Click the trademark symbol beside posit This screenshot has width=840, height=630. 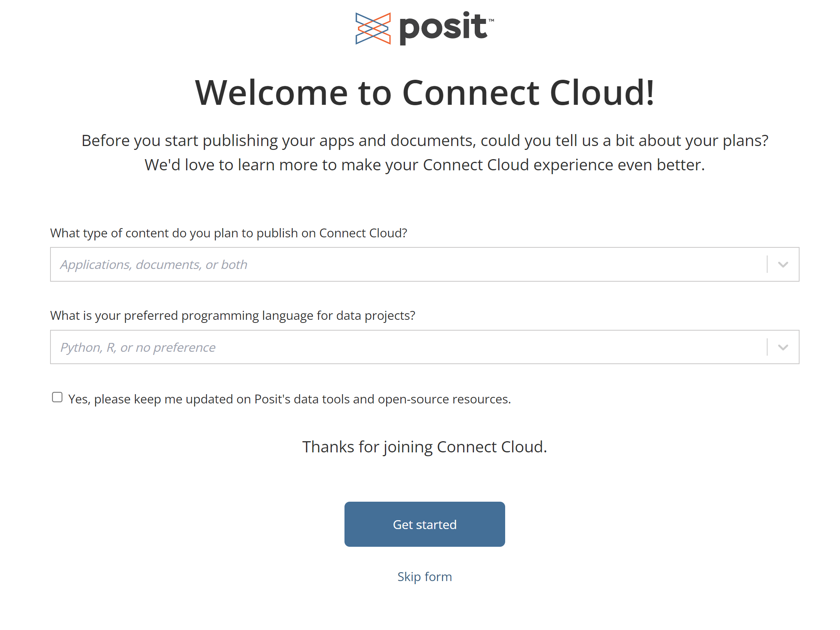coord(491,20)
